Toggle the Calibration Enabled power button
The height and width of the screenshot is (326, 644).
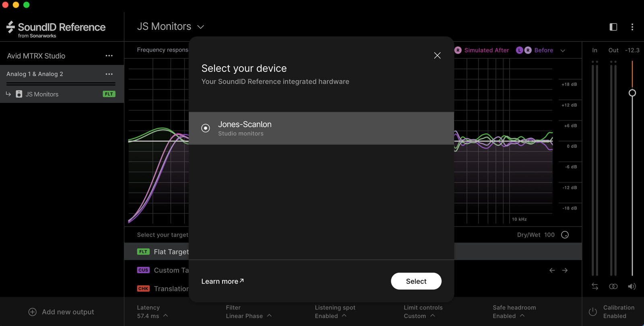592,312
